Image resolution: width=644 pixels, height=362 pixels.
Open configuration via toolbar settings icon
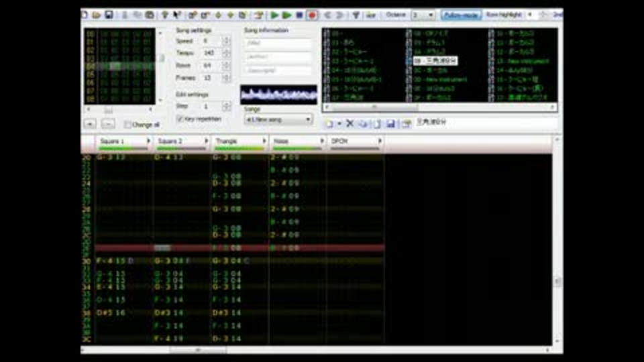point(356,15)
